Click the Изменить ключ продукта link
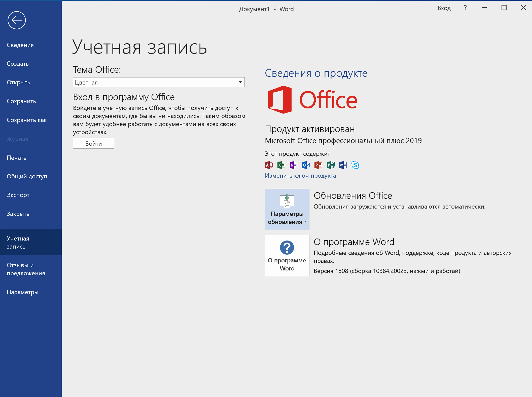This screenshot has height=397, width=532. [300, 176]
